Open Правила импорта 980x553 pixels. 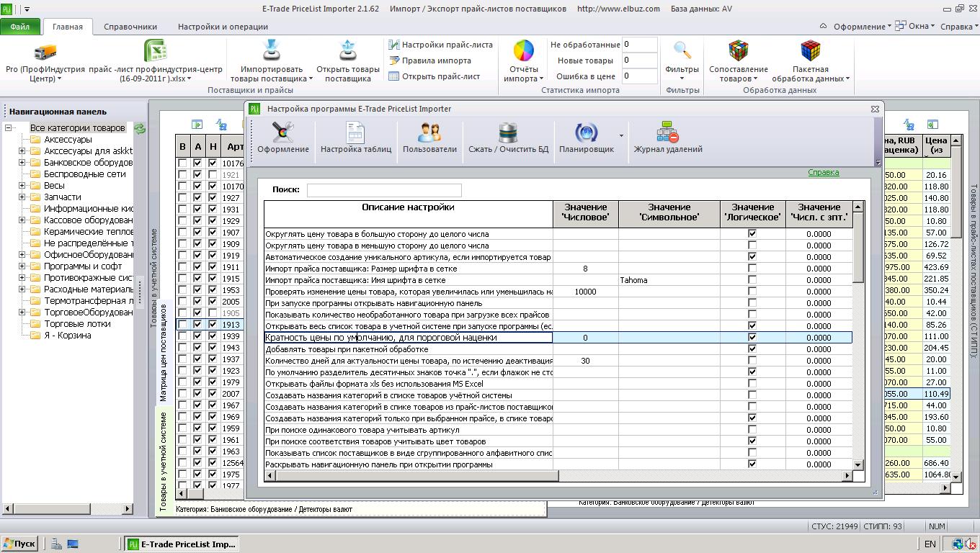click(x=430, y=60)
